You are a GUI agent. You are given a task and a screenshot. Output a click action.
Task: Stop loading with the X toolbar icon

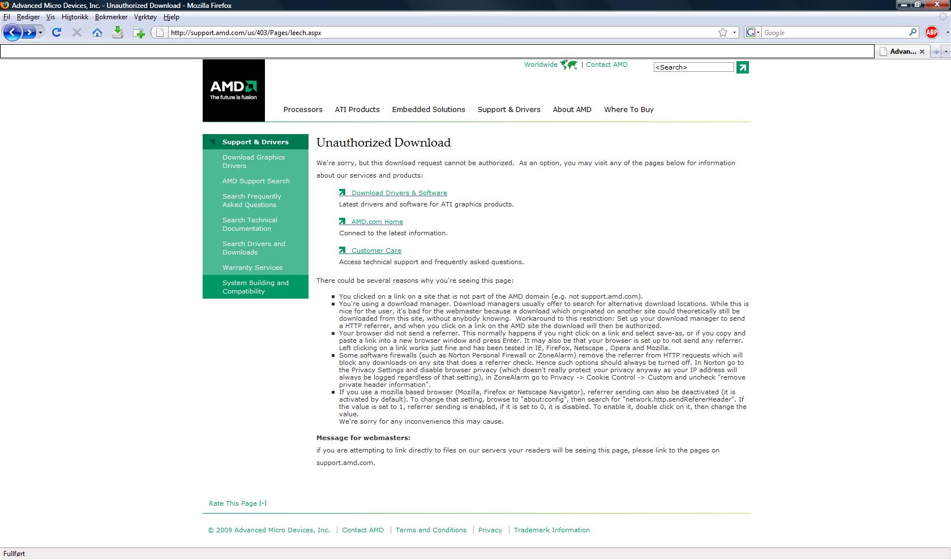click(x=77, y=32)
